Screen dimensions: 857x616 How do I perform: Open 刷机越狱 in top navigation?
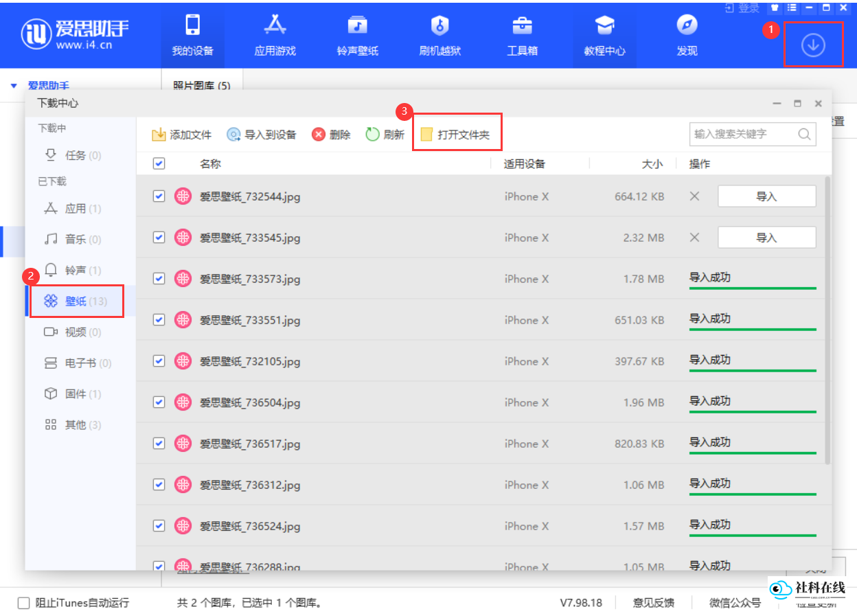(439, 35)
